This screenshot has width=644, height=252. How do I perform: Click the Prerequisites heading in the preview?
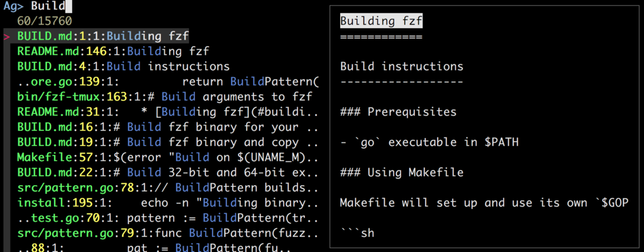pos(398,112)
